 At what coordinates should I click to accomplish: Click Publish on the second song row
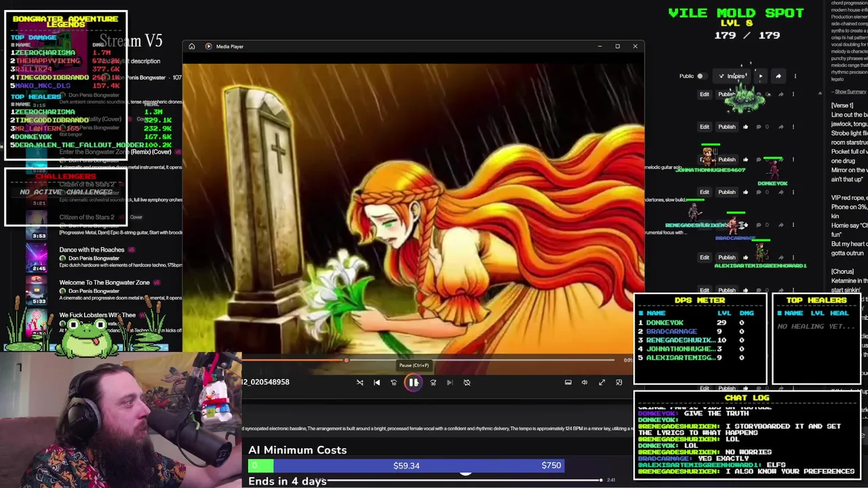pos(726,127)
